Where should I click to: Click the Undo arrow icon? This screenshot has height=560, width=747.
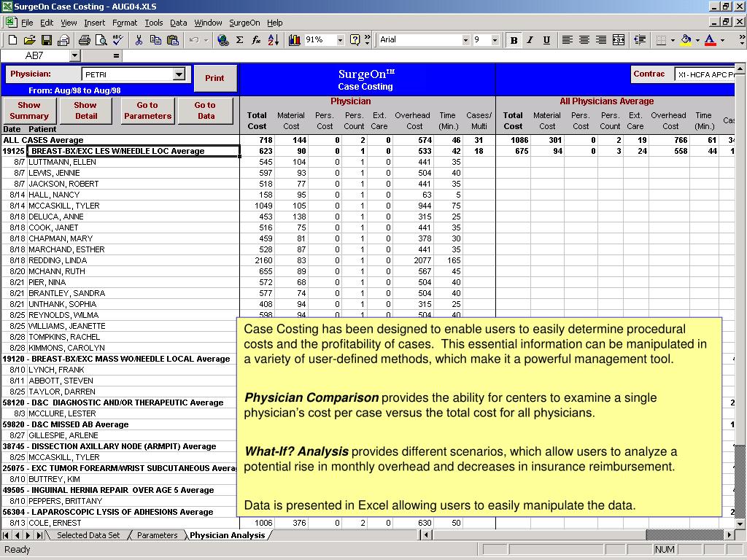click(193, 40)
